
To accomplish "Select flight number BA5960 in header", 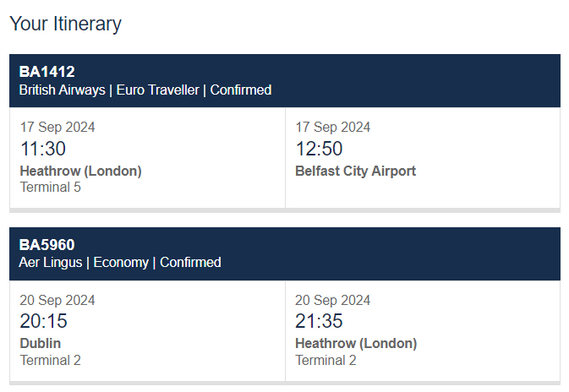I will (47, 245).
